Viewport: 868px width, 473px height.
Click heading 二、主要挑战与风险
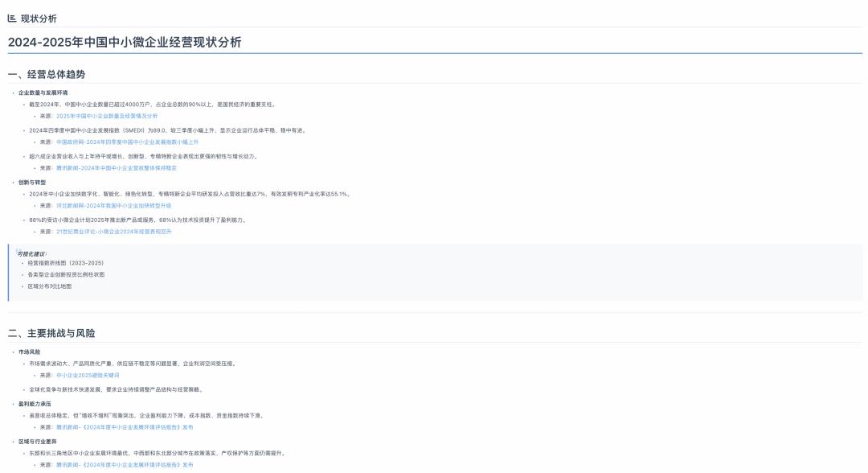[51, 333]
